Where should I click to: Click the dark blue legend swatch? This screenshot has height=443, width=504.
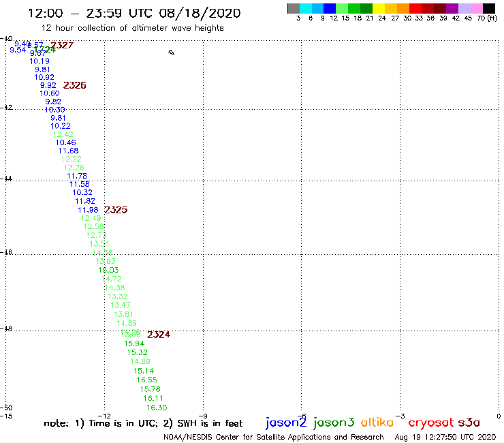330,8
